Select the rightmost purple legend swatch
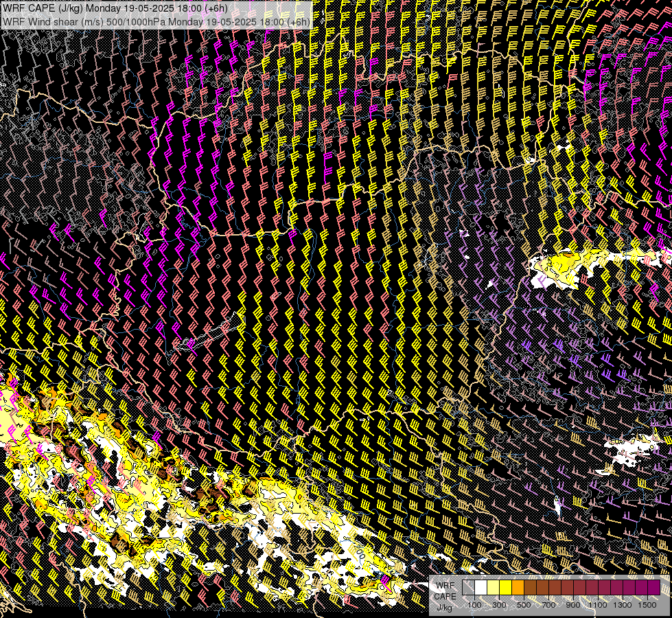Viewport: 672px width, 618px height. (653, 587)
